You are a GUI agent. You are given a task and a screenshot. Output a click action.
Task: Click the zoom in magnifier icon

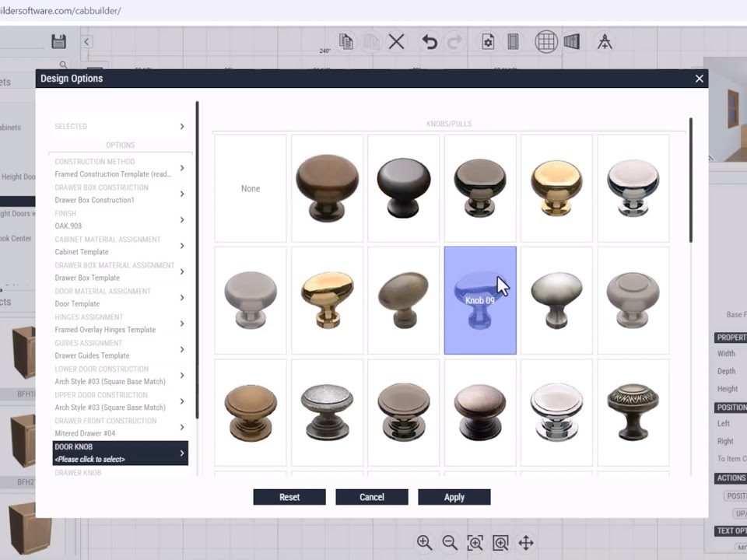424,542
